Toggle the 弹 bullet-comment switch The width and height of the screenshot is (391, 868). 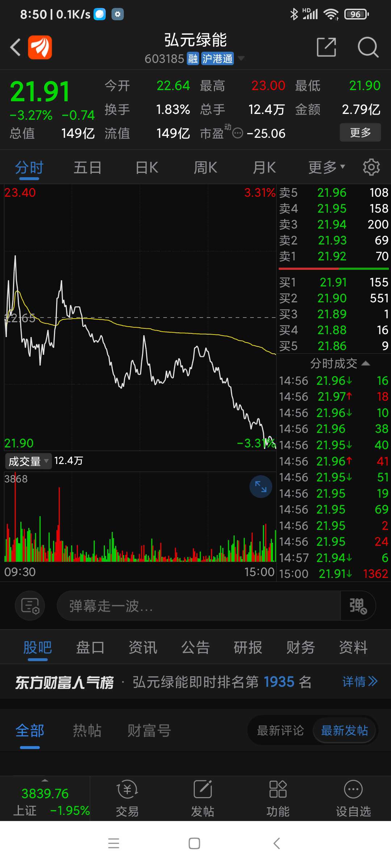(358, 606)
